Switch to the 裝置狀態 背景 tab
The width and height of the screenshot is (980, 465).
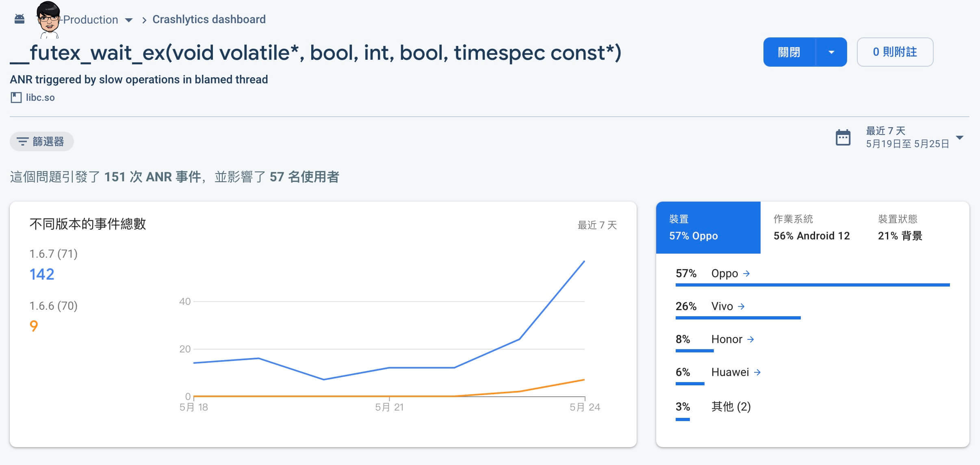click(x=900, y=228)
